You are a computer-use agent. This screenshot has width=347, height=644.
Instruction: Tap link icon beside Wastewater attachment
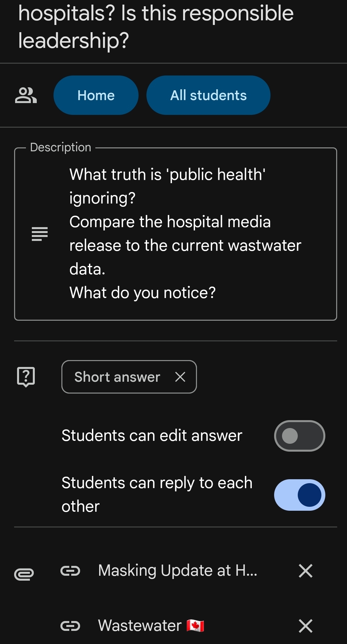(70, 626)
